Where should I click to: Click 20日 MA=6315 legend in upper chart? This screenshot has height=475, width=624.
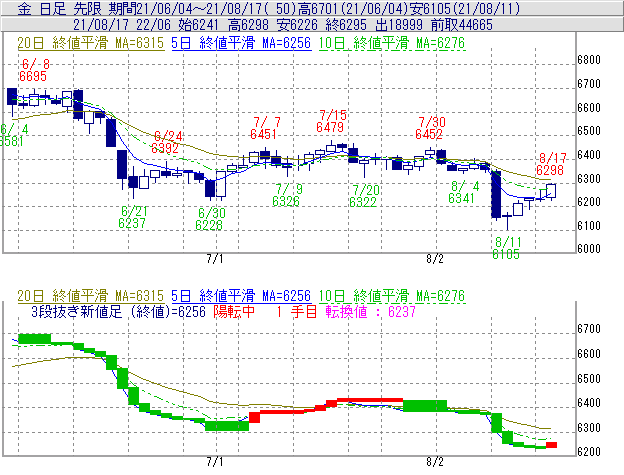[x=90, y=44]
